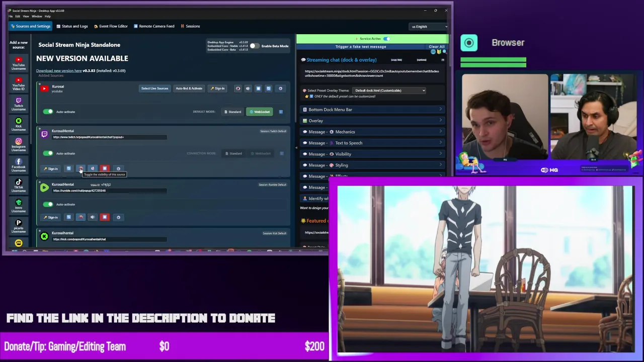Expand Bottom Dock Menu Bar section

372,110
